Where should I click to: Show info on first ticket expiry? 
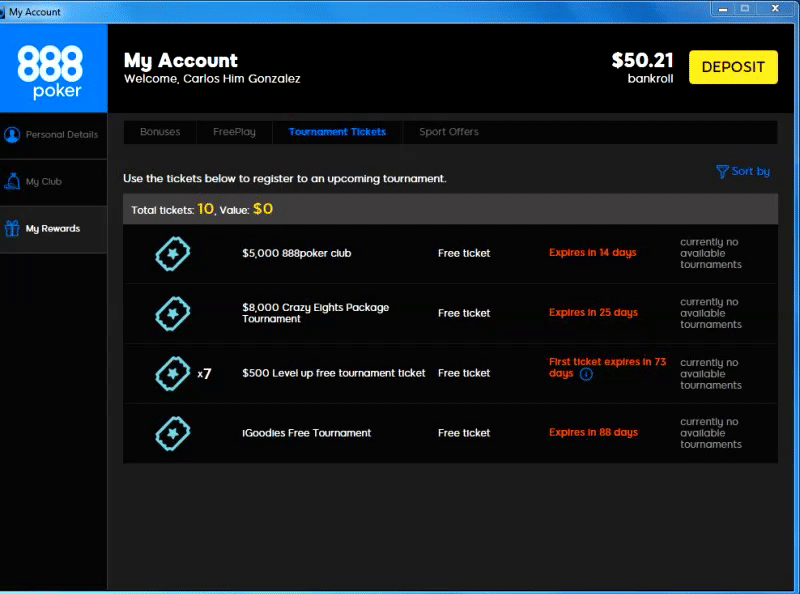[x=586, y=374]
